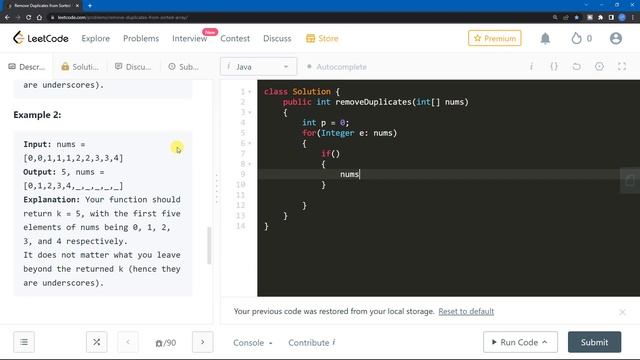Click the browser back arrow
Image resolution: width=640 pixels, height=360 pixels.
(7, 18)
